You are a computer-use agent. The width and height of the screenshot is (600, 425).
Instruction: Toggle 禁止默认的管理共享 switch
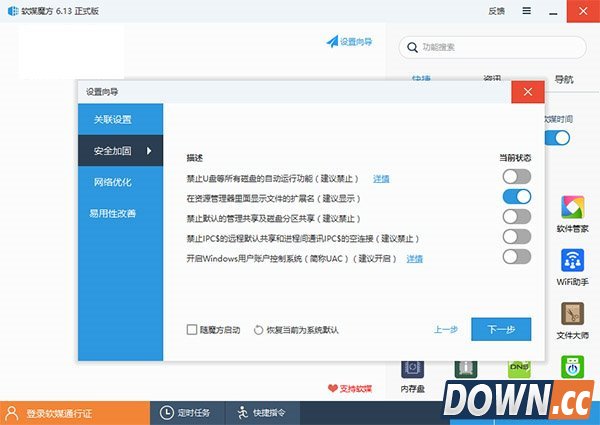click(x=517, y=217)
